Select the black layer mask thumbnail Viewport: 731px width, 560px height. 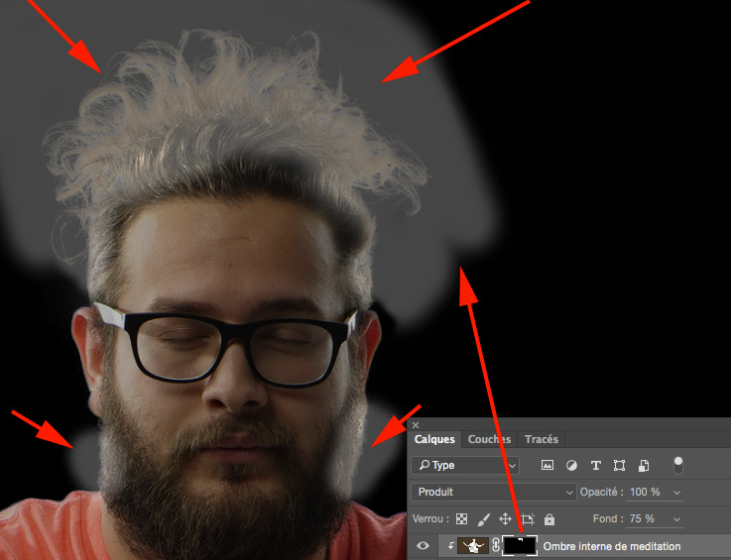point(521,546)
